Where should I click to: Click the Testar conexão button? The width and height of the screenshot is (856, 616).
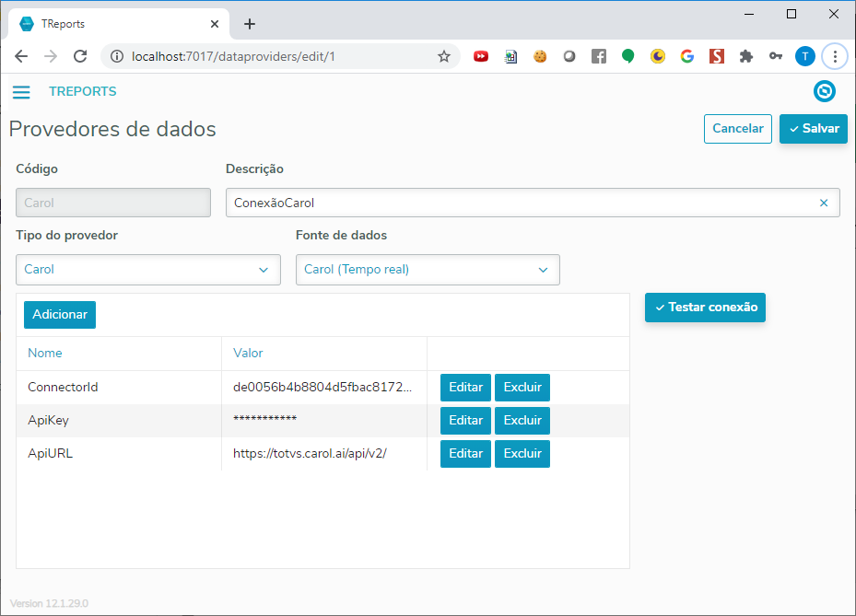pyautogui.click(x=705, y=308)
